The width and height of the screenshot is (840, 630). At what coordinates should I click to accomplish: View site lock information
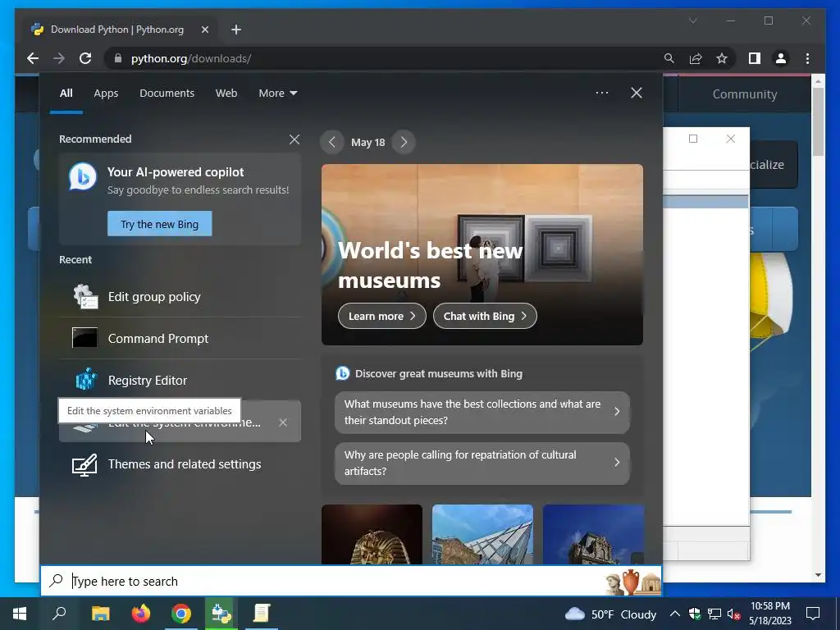point(118,58)
